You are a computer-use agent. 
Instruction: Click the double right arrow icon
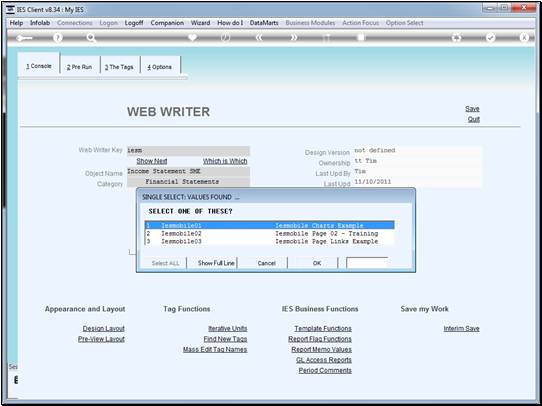[x=293, y=38]
